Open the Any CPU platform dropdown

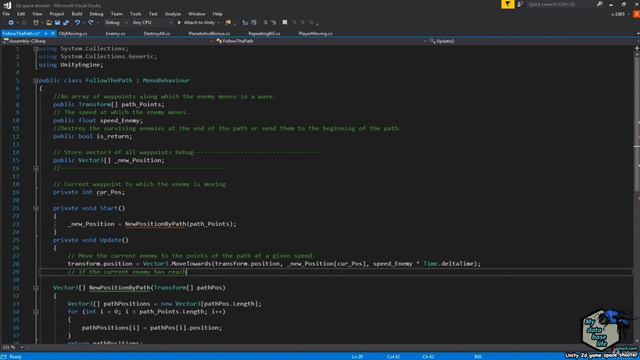152,22
